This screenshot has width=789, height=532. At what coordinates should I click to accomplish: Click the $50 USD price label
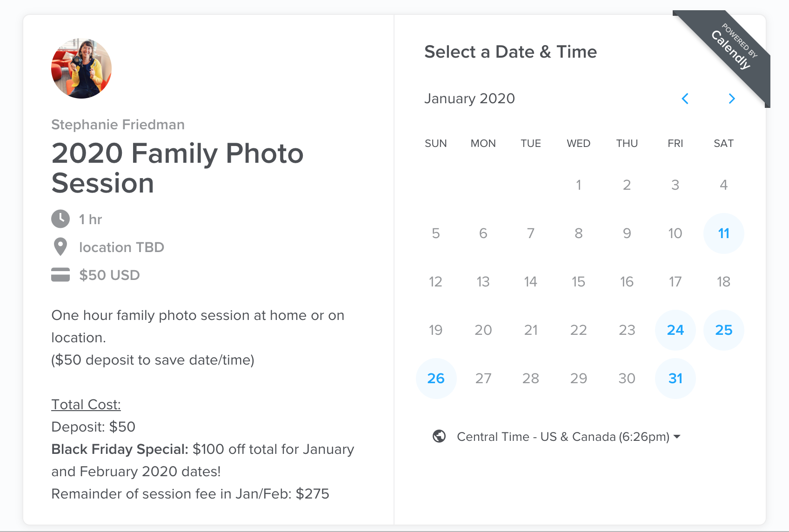[x=109, y=275]
